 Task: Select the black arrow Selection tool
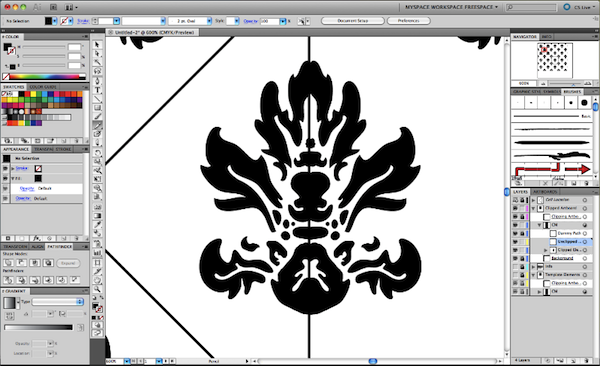click(x=97, y=45)
